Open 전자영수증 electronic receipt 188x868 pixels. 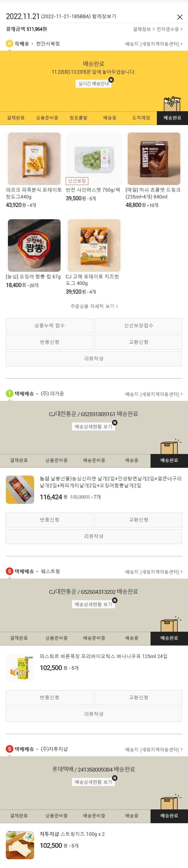point(169,29)
